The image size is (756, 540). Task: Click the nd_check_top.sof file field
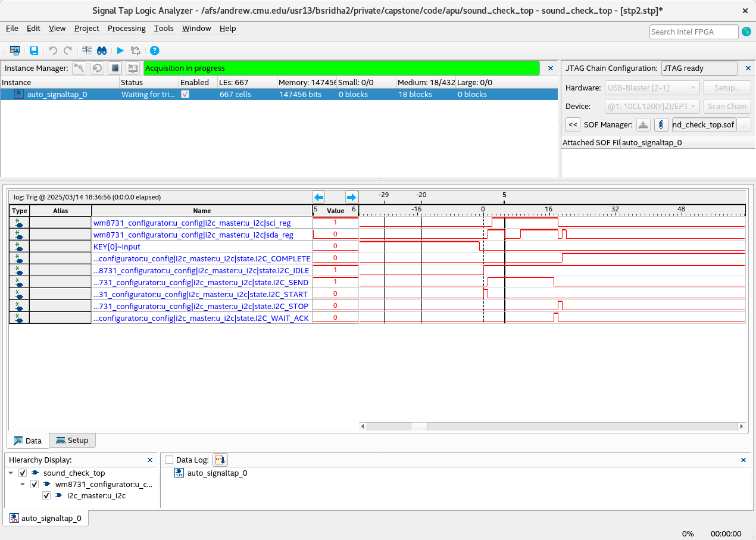pos(704,124)
